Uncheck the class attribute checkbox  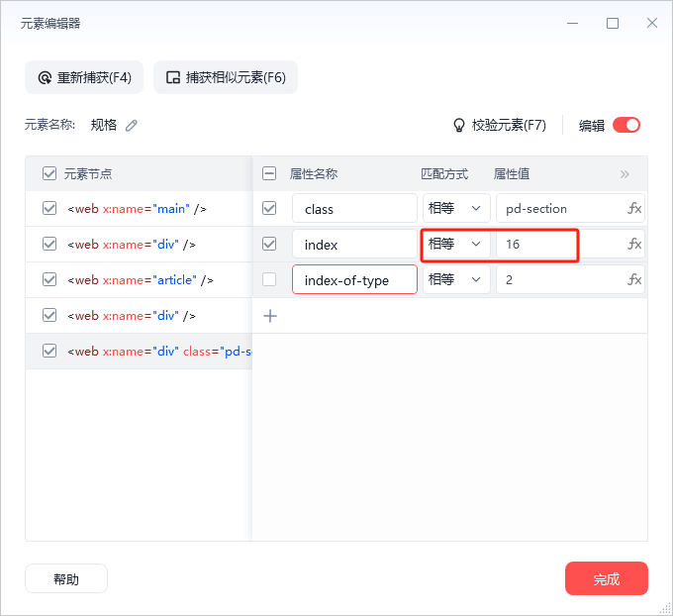tap(269, 209)
